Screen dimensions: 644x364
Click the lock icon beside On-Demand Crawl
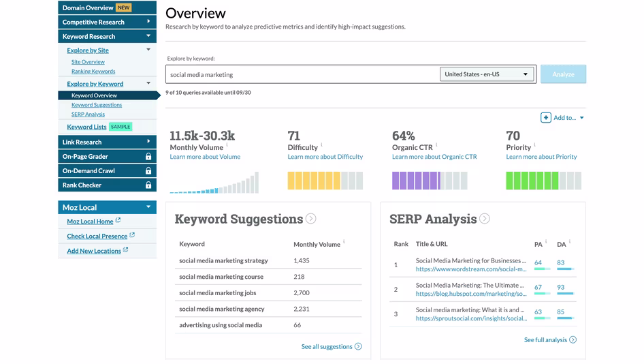148,170
